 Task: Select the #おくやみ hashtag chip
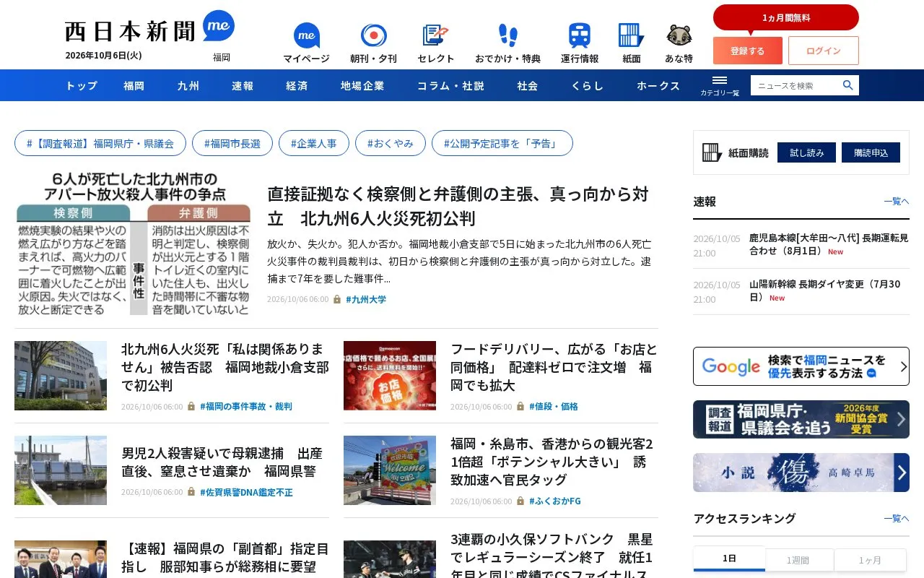[391, 143]
